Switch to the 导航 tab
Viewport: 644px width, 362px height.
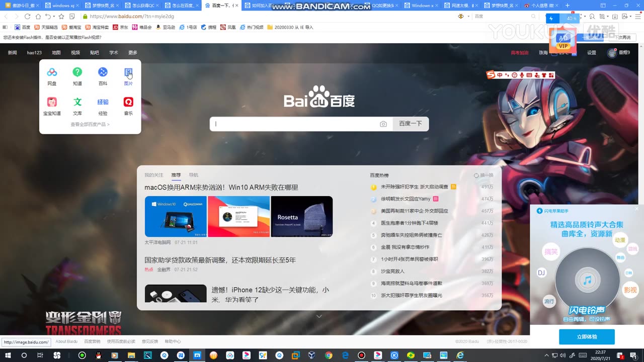(194, 175)
